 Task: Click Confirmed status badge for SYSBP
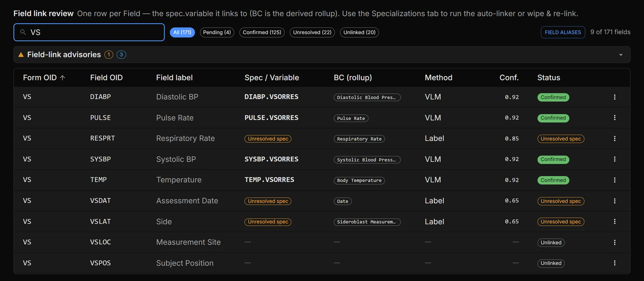click(x=553, y=160)
